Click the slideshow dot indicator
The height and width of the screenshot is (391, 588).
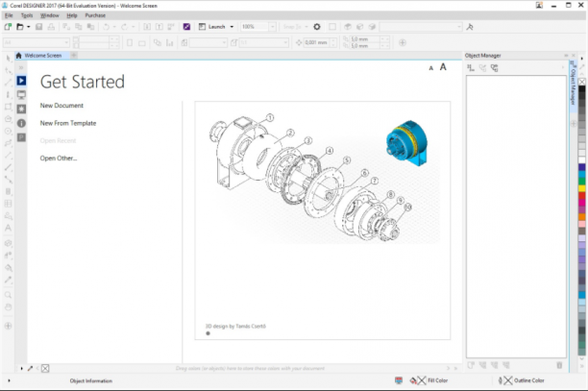(208, 333)
